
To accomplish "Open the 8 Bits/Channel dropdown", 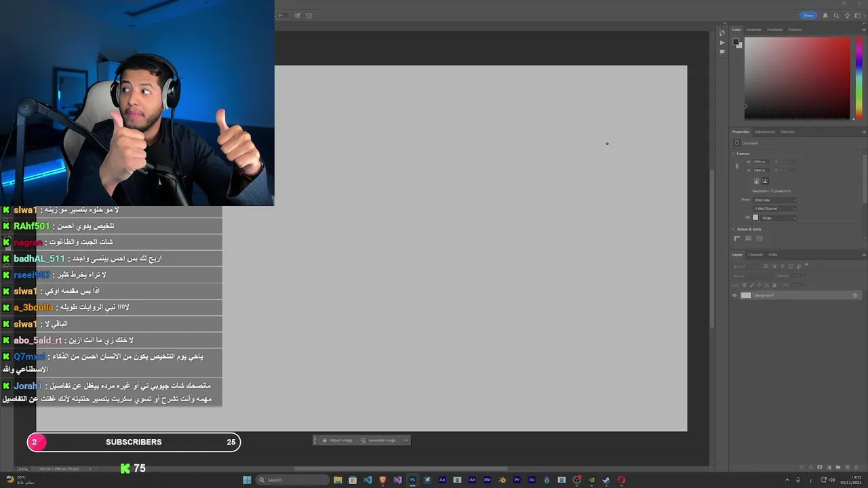I will [x=774, y=209].
